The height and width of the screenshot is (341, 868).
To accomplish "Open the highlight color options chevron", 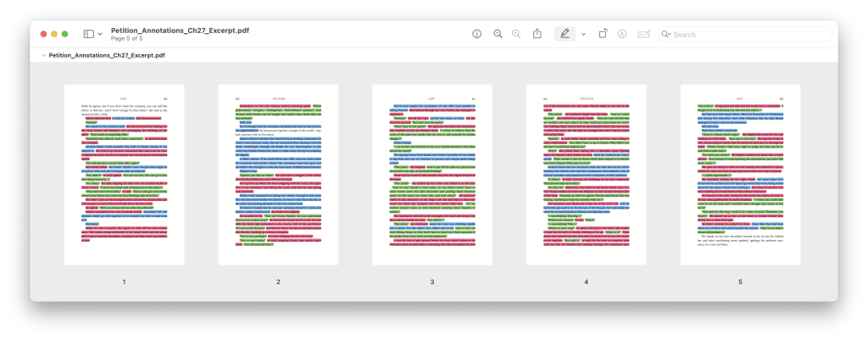I will [583, 34].
